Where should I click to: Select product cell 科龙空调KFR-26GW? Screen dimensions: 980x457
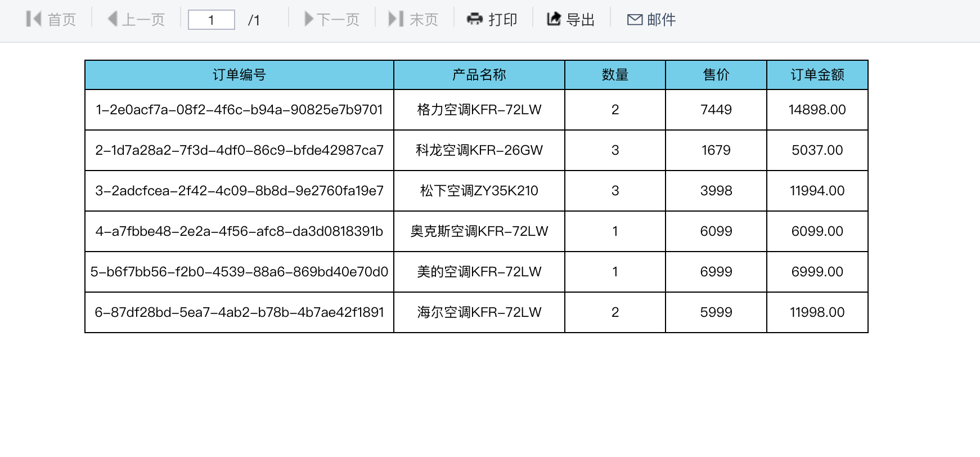[479, 150]
